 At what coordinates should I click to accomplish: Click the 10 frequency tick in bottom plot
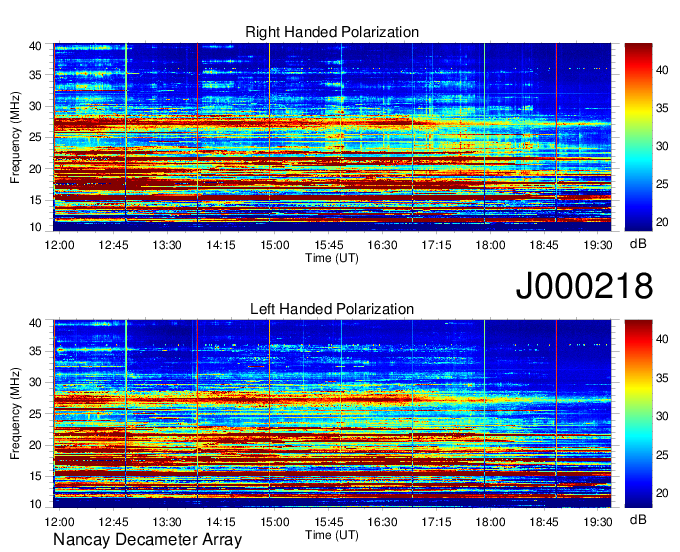coord(35,504)
